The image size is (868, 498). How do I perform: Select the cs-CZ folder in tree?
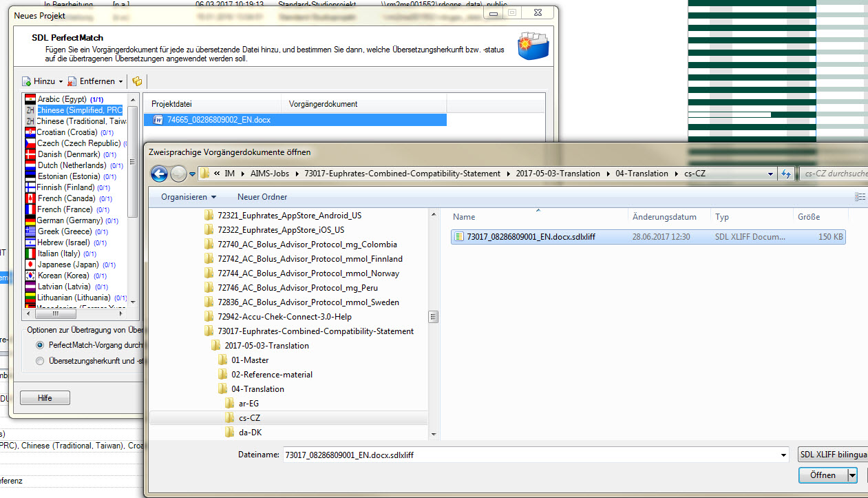[249, 418]
